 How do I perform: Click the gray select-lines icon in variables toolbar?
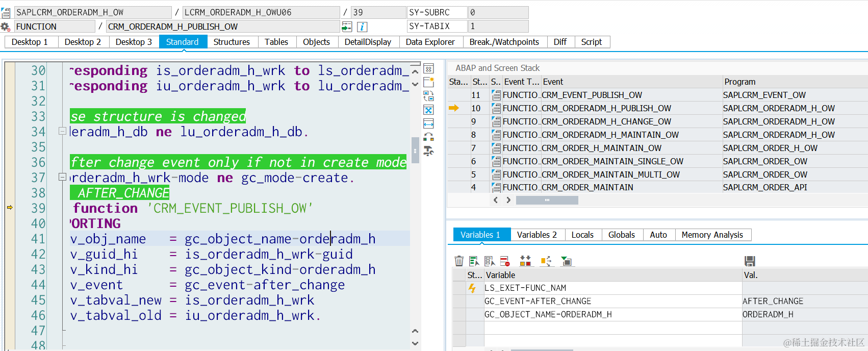point(490,261)
